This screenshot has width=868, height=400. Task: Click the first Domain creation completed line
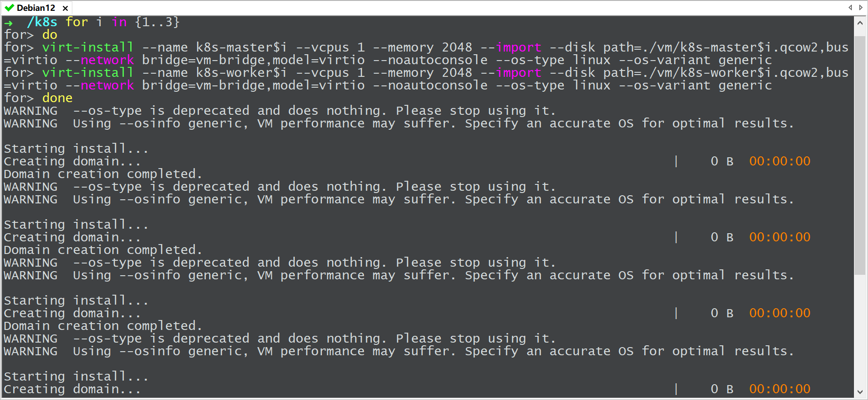click(x=103, y=174)
